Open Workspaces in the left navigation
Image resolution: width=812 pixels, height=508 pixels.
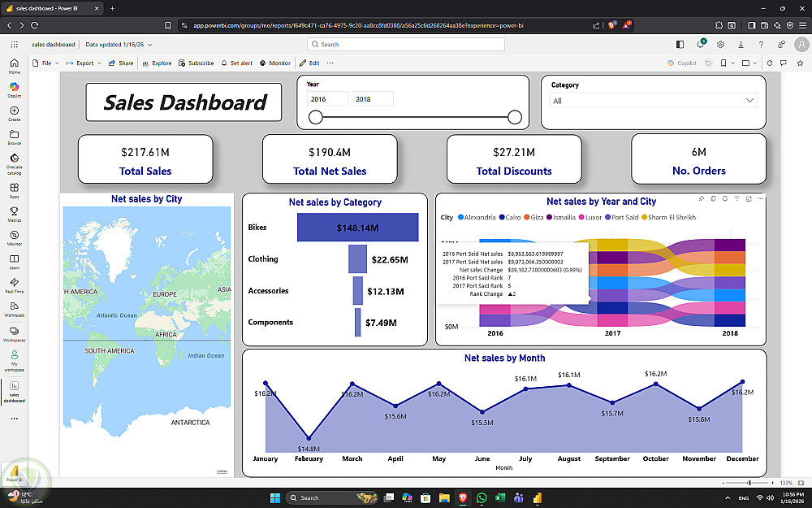[x=14, y=334]
